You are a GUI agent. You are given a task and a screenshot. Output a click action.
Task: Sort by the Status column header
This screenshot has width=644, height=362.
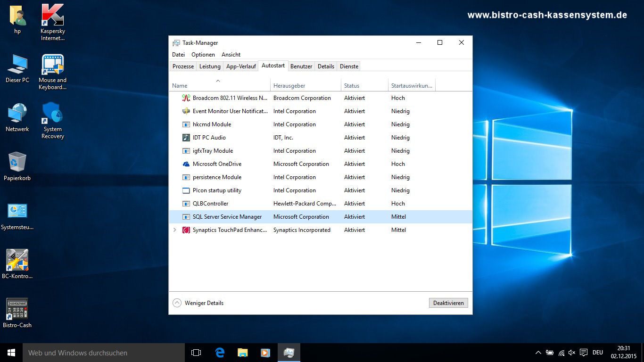point(364,85)
